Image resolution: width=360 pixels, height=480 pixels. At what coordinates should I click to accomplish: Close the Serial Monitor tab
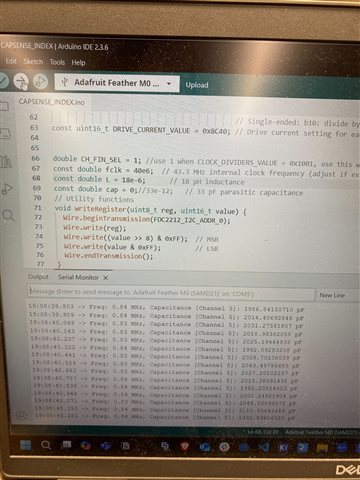point(105,278)
